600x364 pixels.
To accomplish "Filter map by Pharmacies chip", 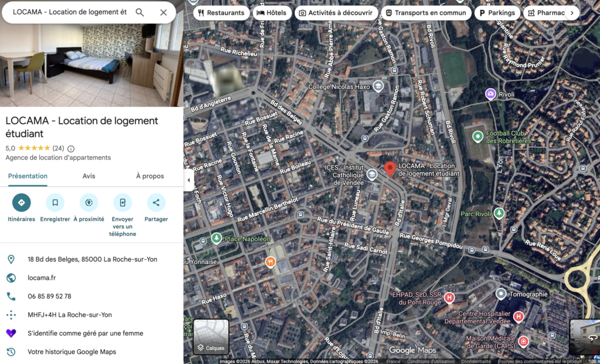I will pos(544,13).
